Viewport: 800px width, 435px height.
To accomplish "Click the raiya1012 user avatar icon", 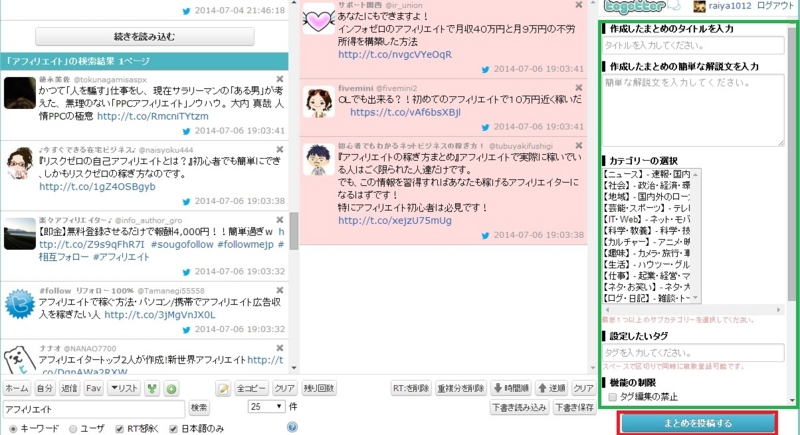I will click(x=699, y=6).
